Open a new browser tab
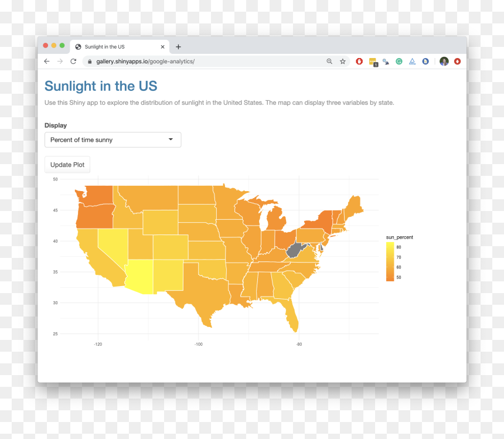 click(178, 47)
